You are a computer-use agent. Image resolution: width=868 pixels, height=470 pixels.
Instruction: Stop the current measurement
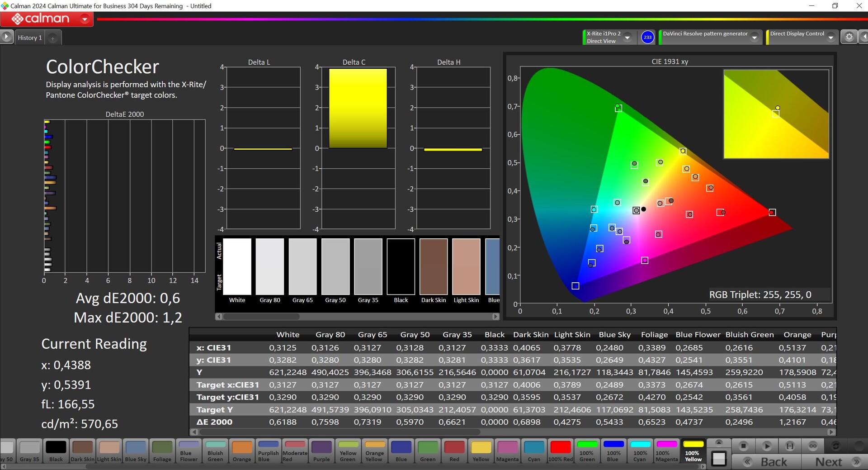743,446
